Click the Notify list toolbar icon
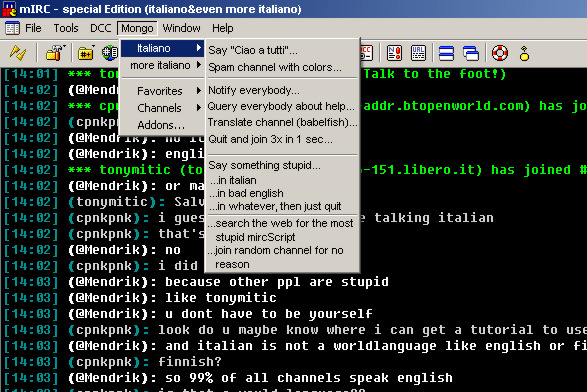The width and height of the screenshot is (587, 392). [395, 53]
